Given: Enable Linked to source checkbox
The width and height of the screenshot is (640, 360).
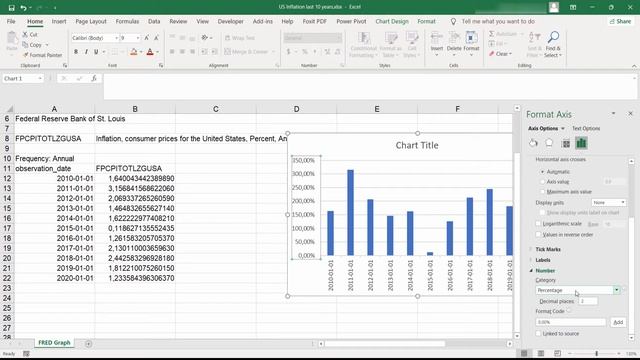Looking at the screenshot, I should coord(538,333).
